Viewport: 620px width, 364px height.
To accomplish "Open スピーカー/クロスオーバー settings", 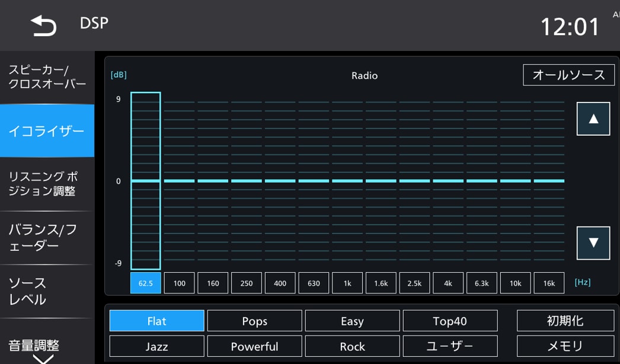I will tap(47, 77).
